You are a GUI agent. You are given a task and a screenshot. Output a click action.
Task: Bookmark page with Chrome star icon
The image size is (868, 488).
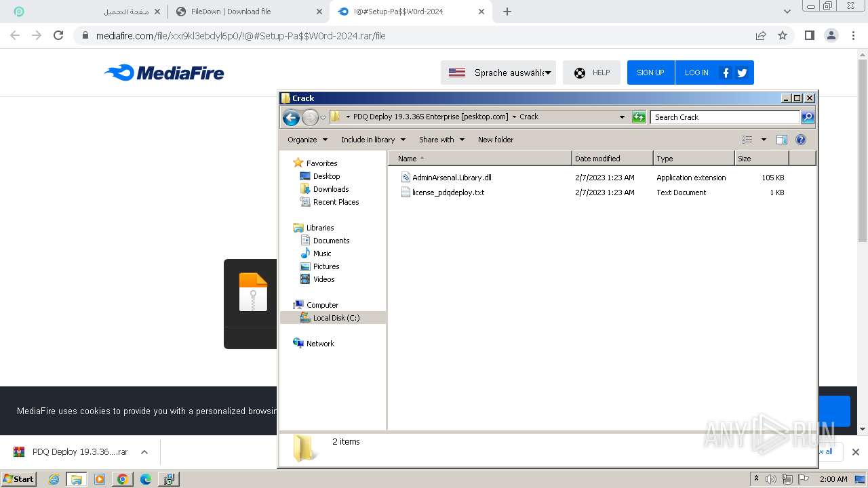(x=783, y=35)
